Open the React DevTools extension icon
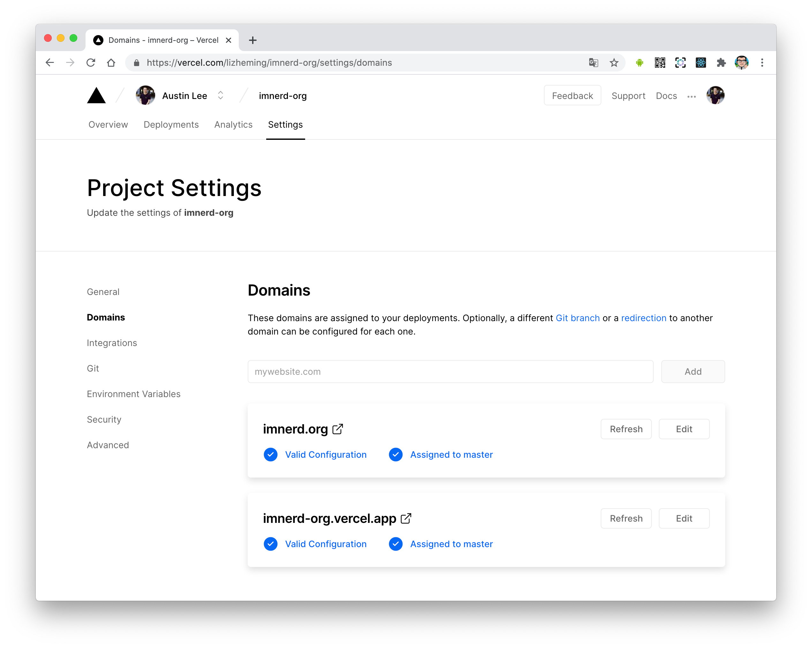This screenshot has height=648, width=812. [x=701, y=63]
